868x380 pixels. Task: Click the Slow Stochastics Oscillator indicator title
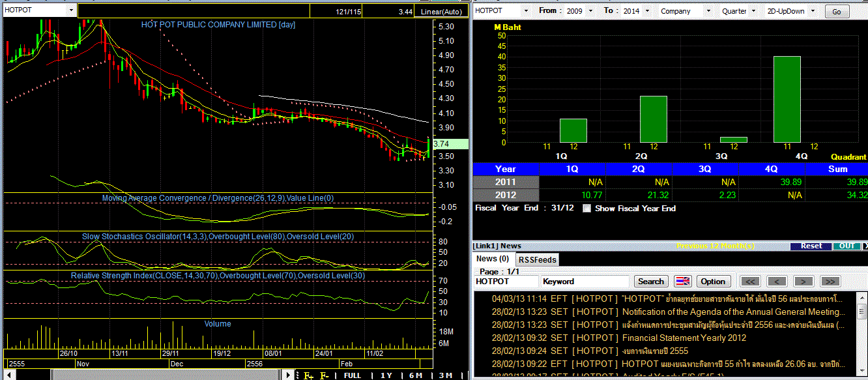(x=218, y=237)
